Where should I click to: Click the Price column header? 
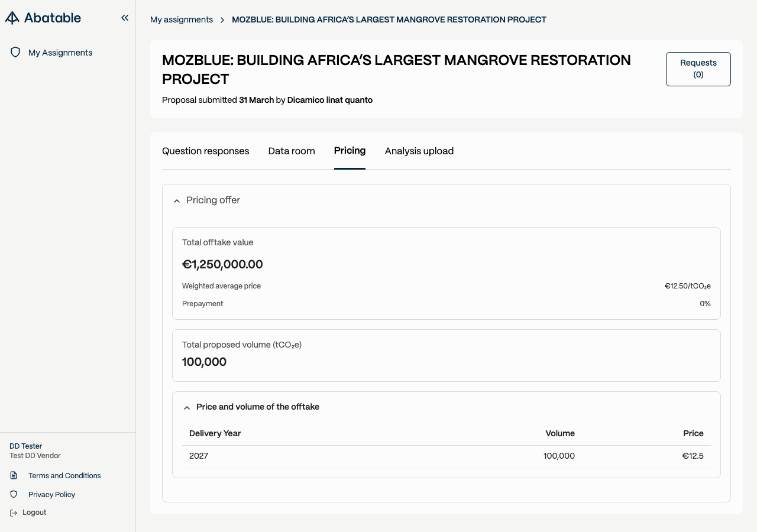click(x=693, y=433)
